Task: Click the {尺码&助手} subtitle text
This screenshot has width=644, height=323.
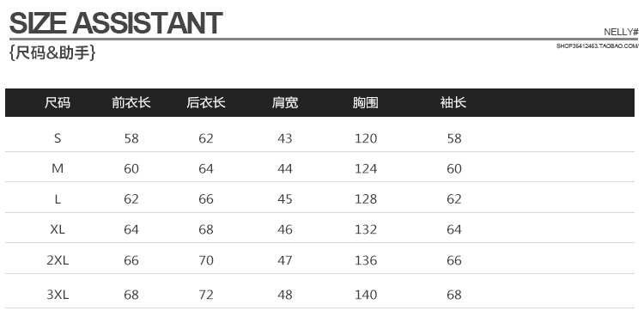Action: [52, 52]
